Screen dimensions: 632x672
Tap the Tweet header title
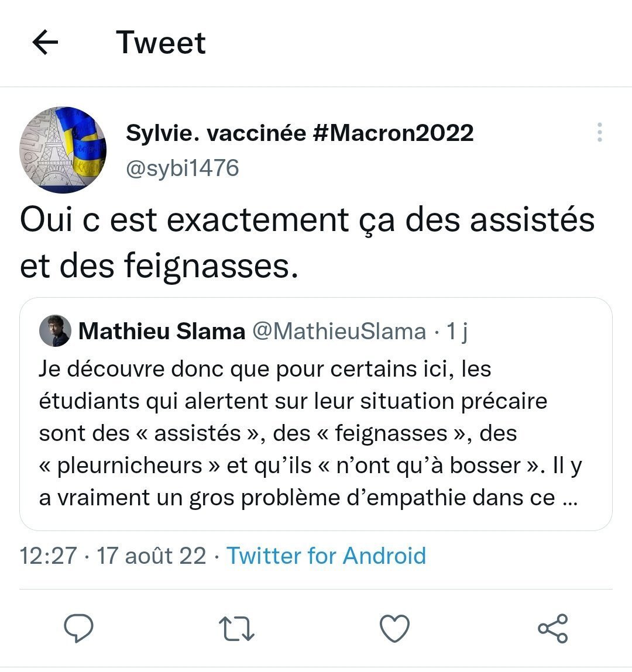pos(161,43)
